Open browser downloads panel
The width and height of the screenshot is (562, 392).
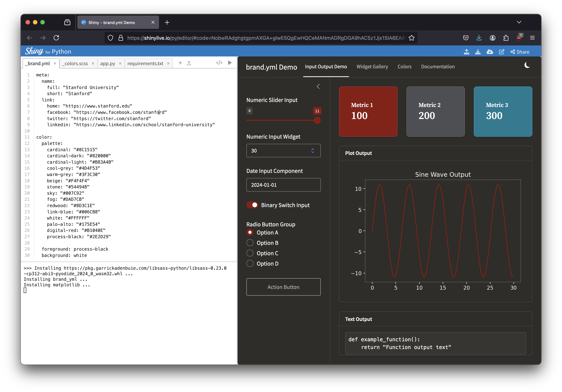[x=479, y=38]
